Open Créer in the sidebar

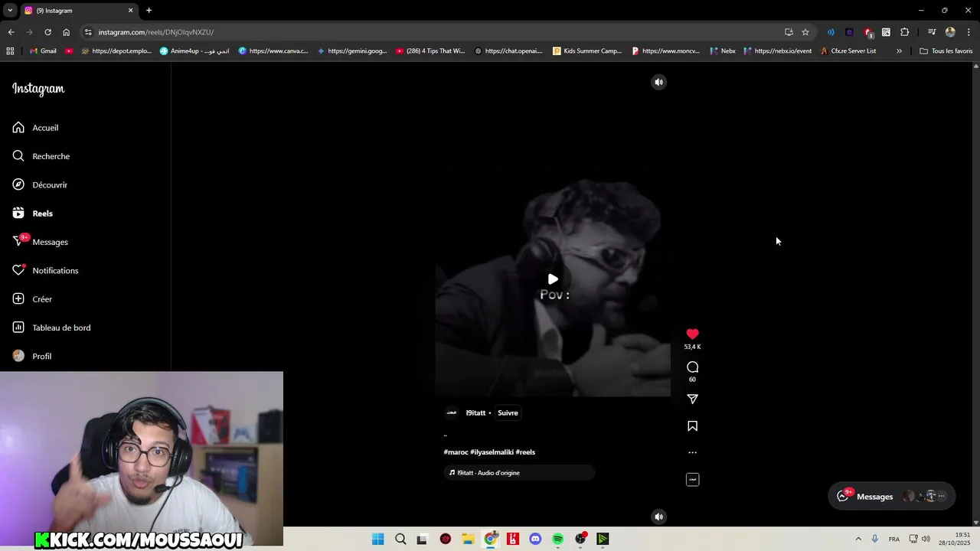point(32,299)
